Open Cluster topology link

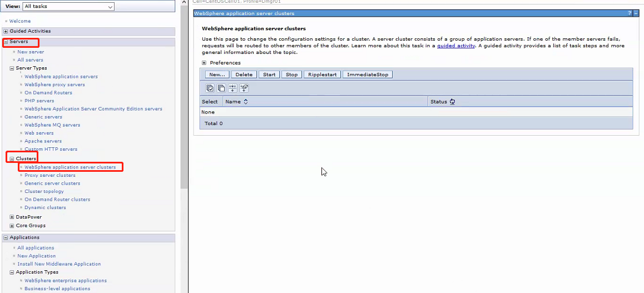point(44,192)
